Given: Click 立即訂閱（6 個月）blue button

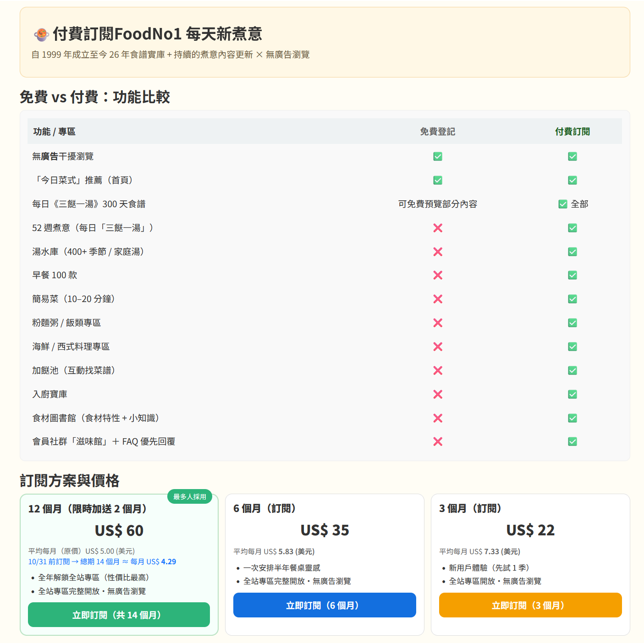Looking at the screenshot, I should coord(325,605).
